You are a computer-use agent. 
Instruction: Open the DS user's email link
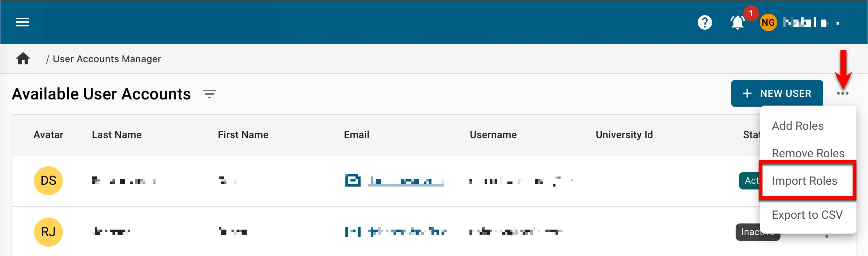click(406, 181)
